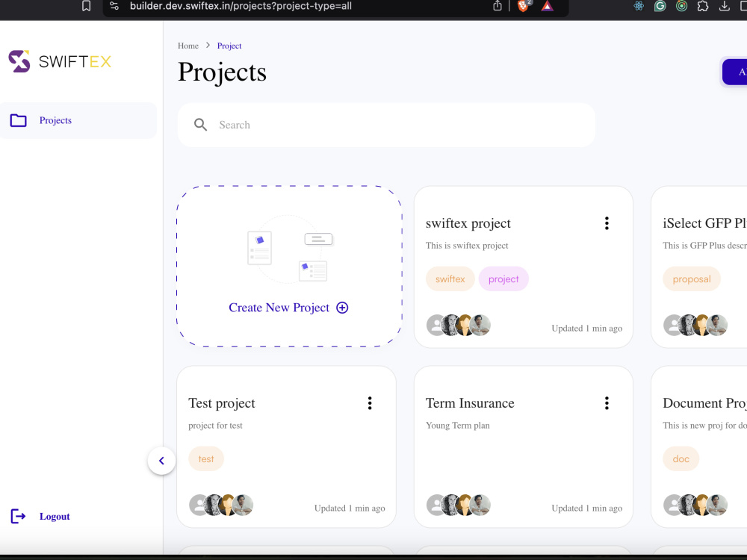Open the Document Project card title
Screen dimensions: 747x560
(704, 403)
